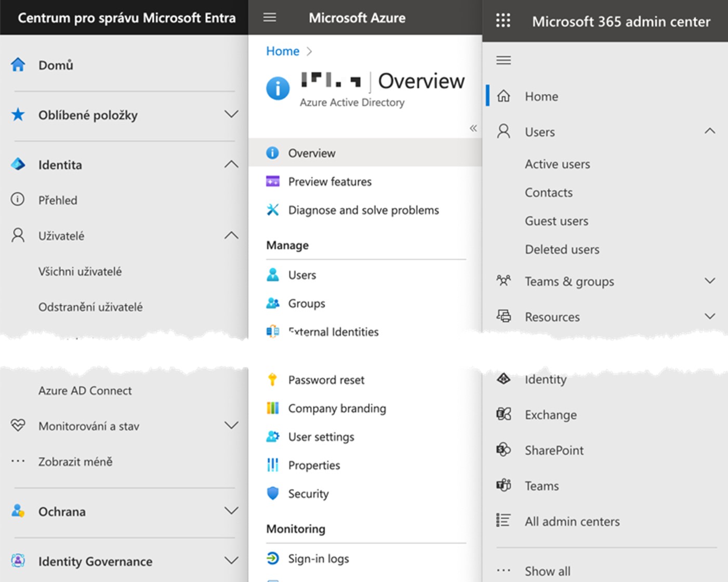Click the Centrum pro správu Microsoft Entra title

(127, 18)
